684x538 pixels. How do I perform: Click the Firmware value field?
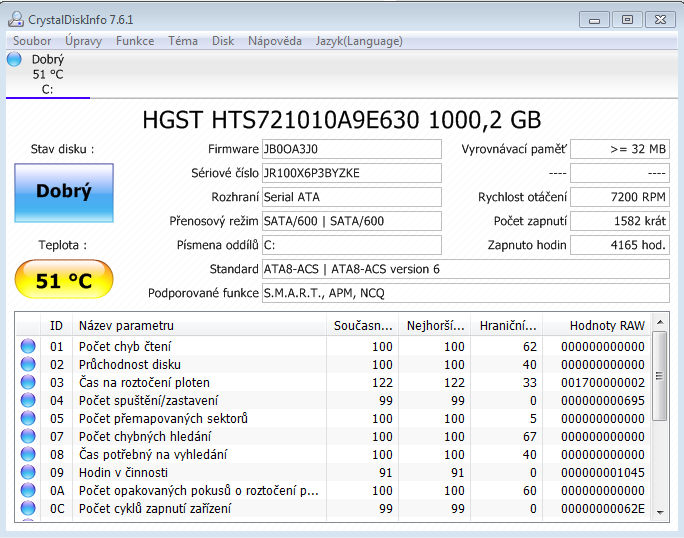click(x=350, y=149)
